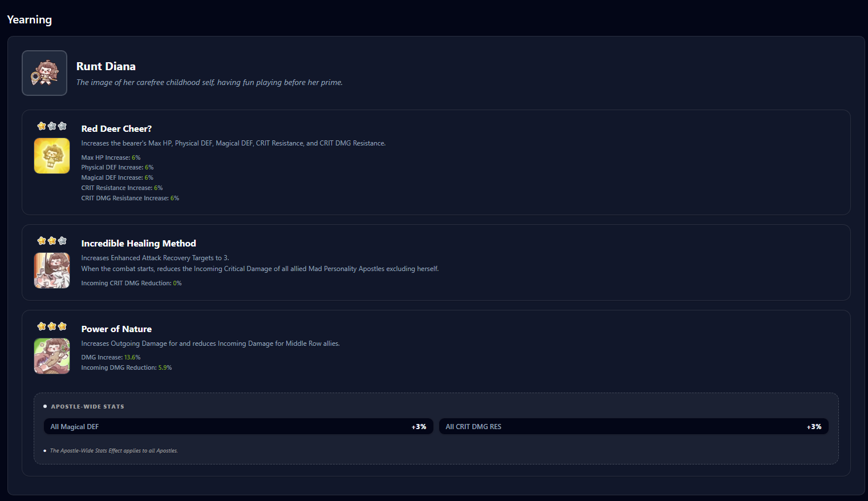Click the Incoming CRIT DMG Reduction: 0% line
This screenshot has height=501, width=868.
[131, 283]
